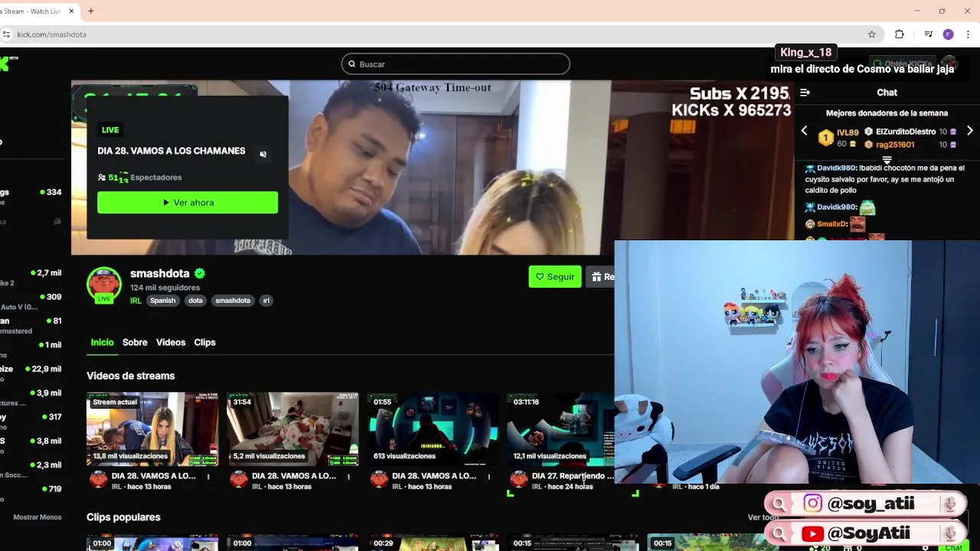This screenshot has width=980, height=551.
Task: Open the browser extensions puzzle icon
Action: [x=900, y=34]
